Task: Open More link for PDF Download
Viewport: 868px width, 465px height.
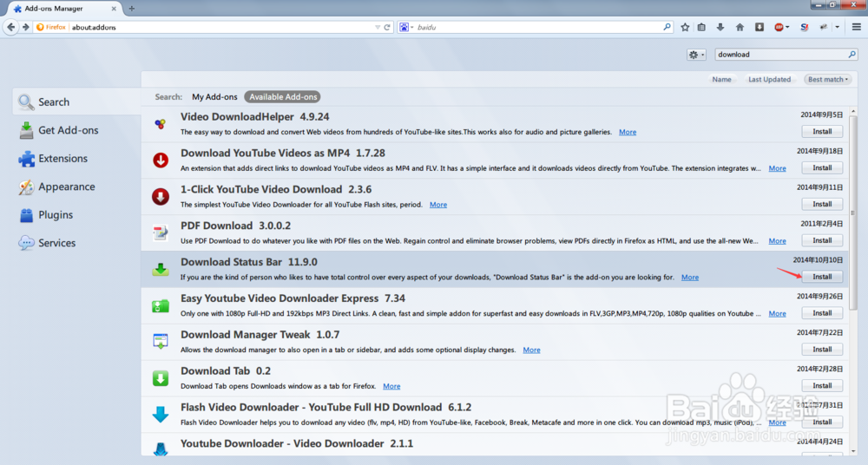Action: click(x=777, y=241)
